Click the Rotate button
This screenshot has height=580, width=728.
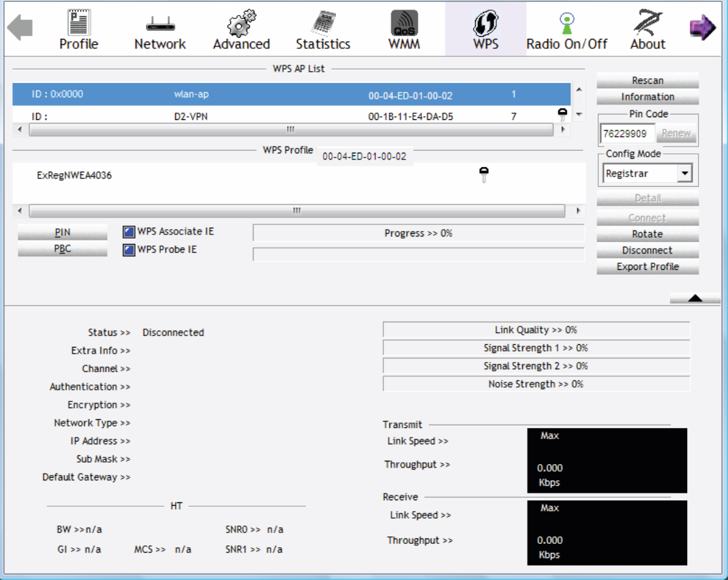point(648,234)
